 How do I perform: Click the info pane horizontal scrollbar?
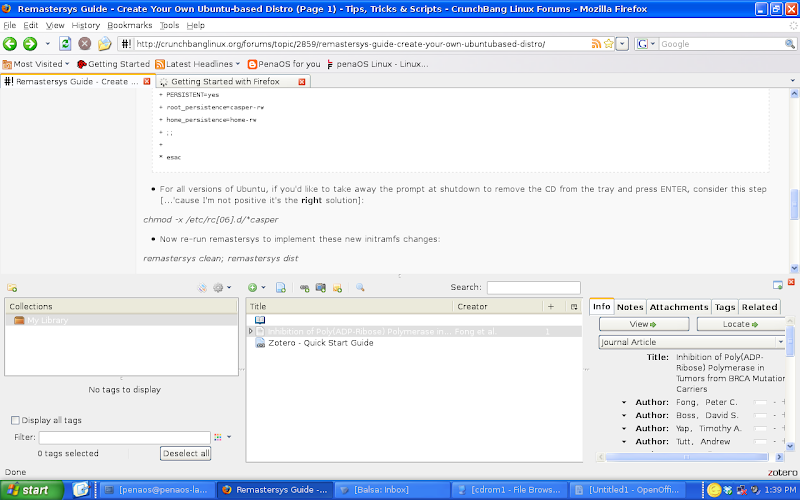coord(687,457)
